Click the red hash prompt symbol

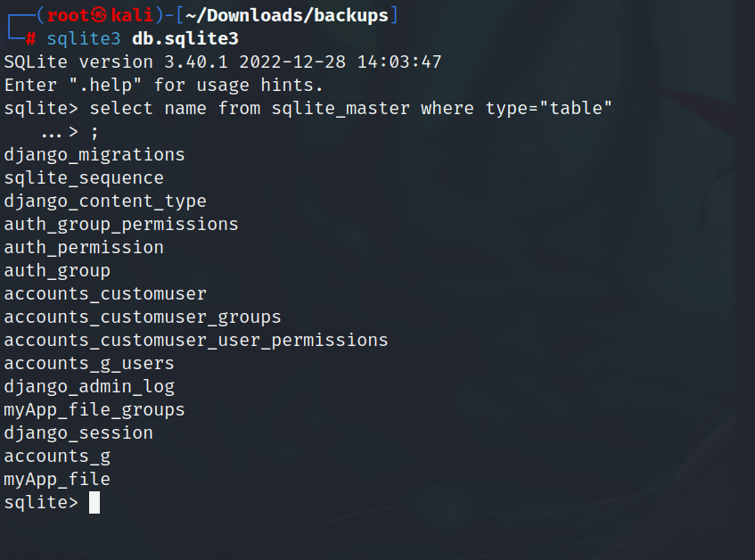click(29, 39)
